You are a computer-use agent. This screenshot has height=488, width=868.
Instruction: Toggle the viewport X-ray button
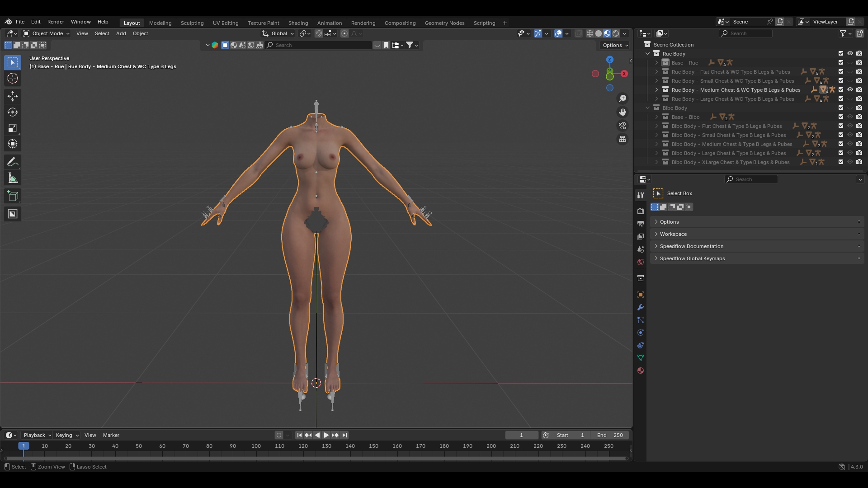578,33
